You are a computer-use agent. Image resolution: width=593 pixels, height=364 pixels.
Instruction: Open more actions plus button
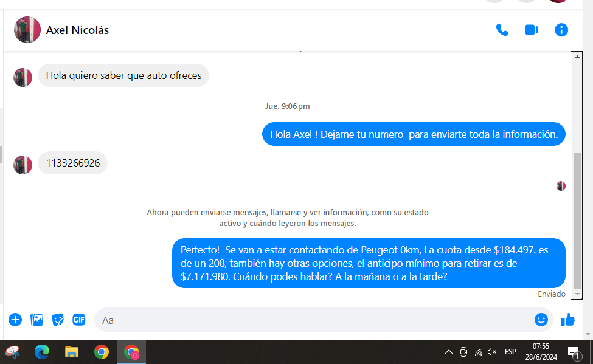tap(15, 320)
